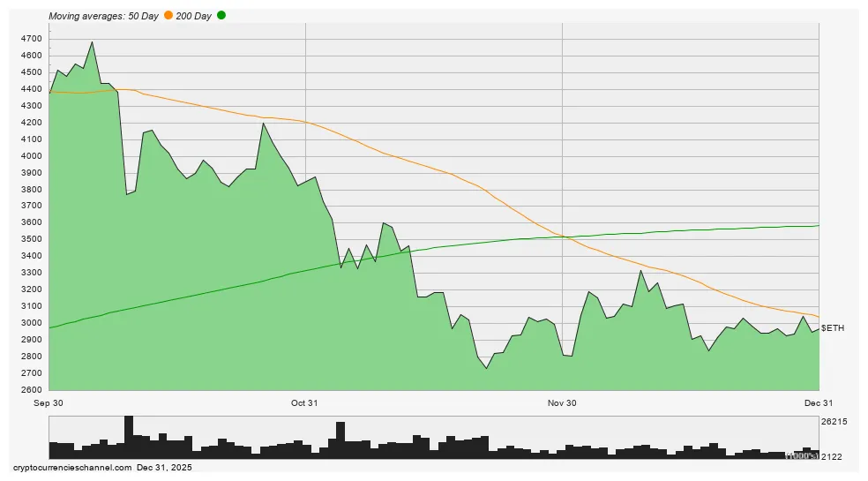Click the $ETH ticker label

[x=833, y=328]
